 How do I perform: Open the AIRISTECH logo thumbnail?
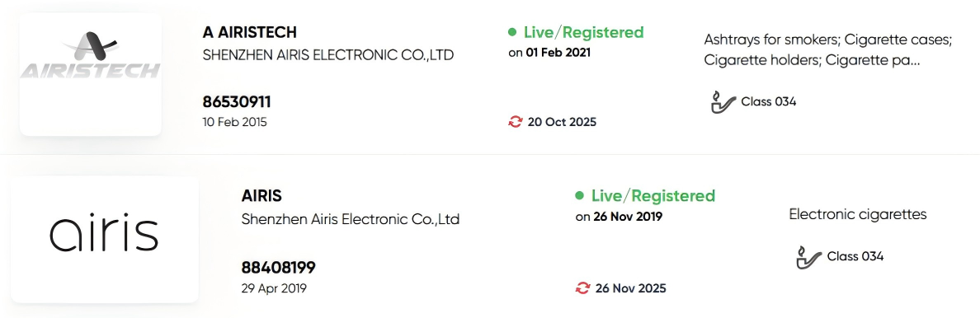[x=91, y=73]
